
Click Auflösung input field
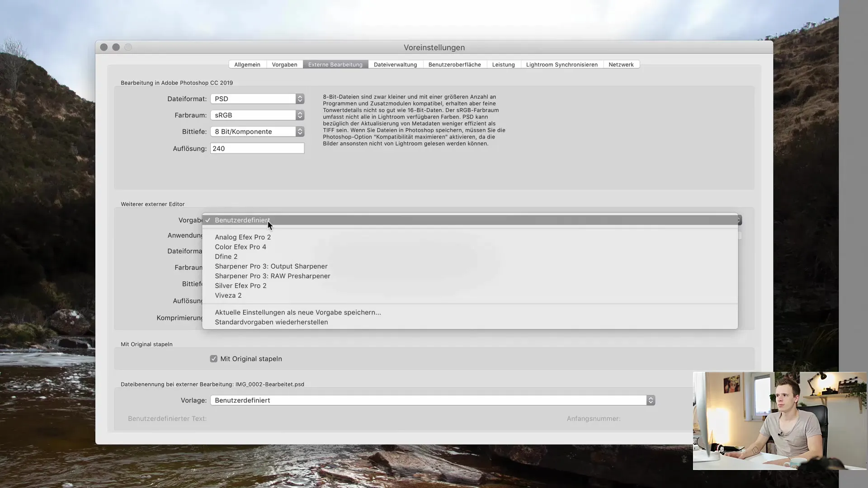258,148
